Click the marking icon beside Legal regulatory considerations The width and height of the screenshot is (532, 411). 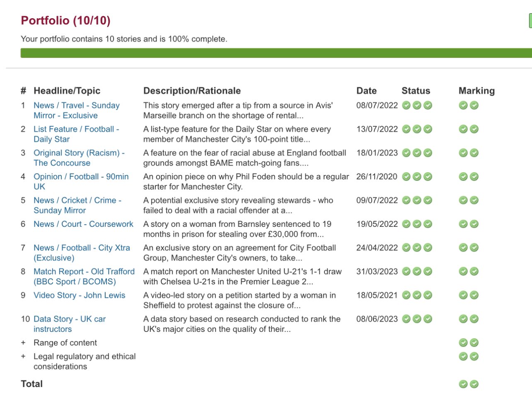(x=463, y=356)
